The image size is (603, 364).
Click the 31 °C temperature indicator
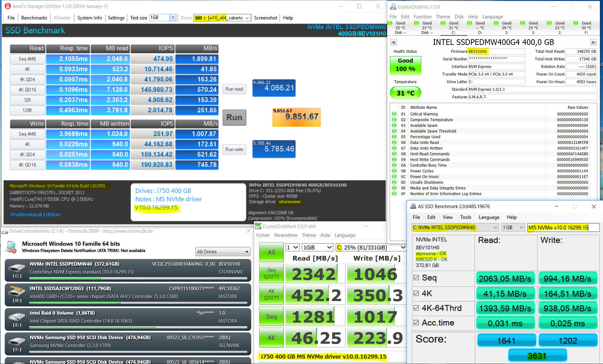click(405, 93)
